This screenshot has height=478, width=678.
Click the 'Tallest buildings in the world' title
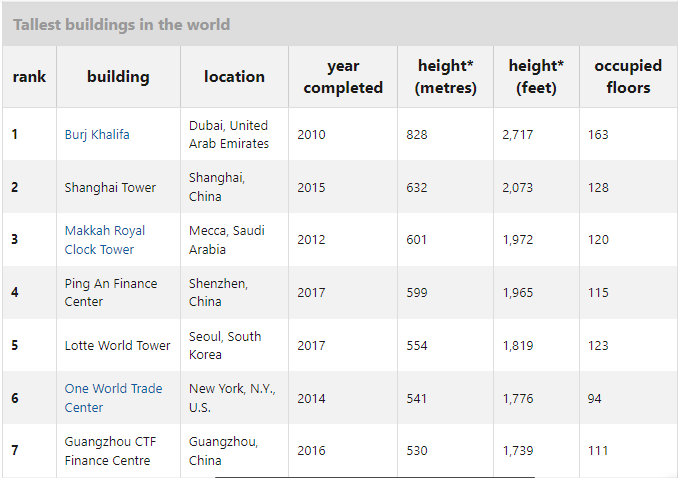pos(121,24)
